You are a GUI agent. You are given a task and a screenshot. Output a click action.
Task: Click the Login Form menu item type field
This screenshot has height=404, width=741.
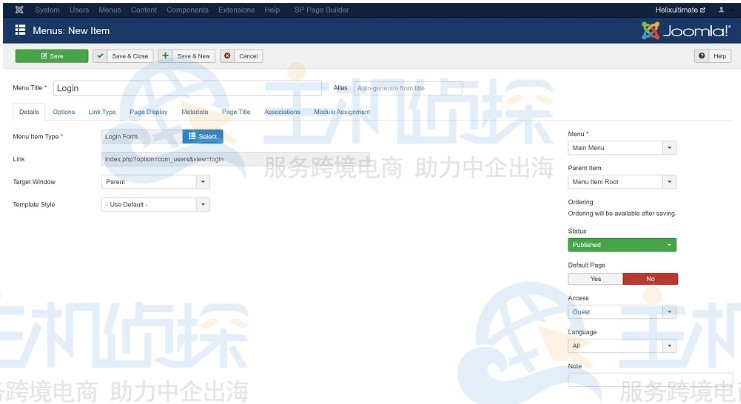[142, 137]
